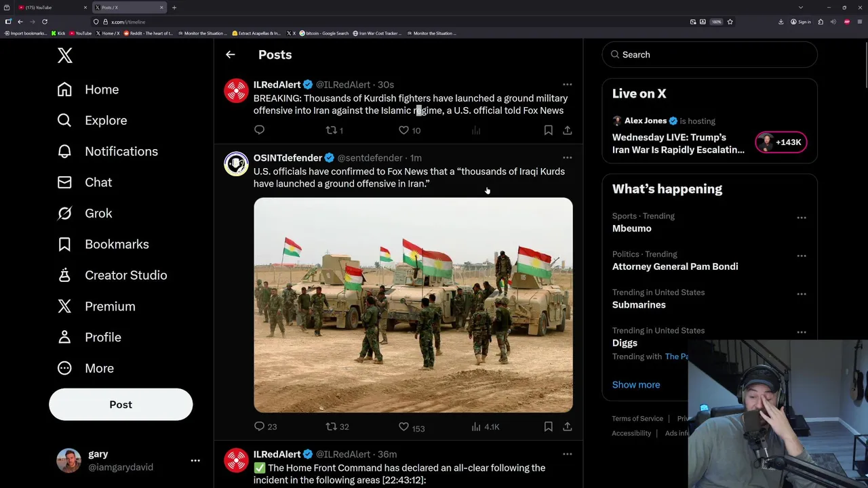
Task: Open more options on ILRedAlert breaking post
Action: pos(567,85)
